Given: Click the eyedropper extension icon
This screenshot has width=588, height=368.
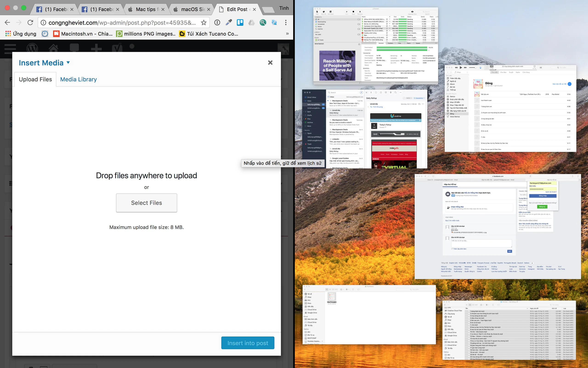Looking at the screenshot, I should pos(229,23).
